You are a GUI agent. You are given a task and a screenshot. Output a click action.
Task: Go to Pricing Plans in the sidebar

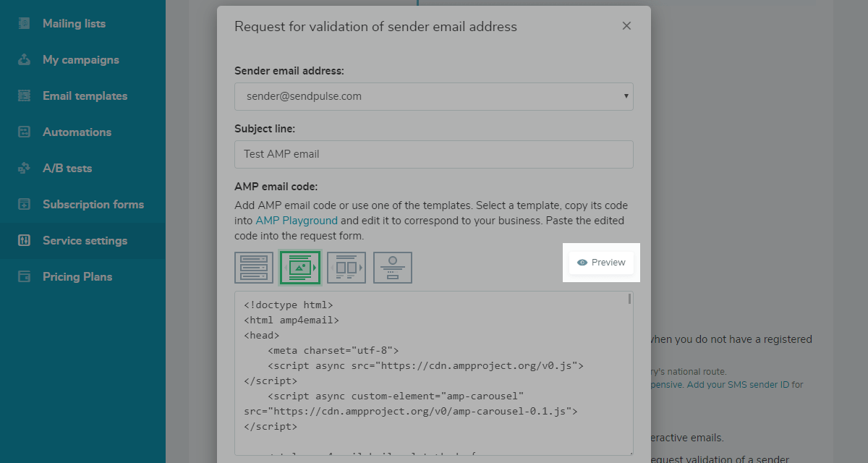(77, 276)
